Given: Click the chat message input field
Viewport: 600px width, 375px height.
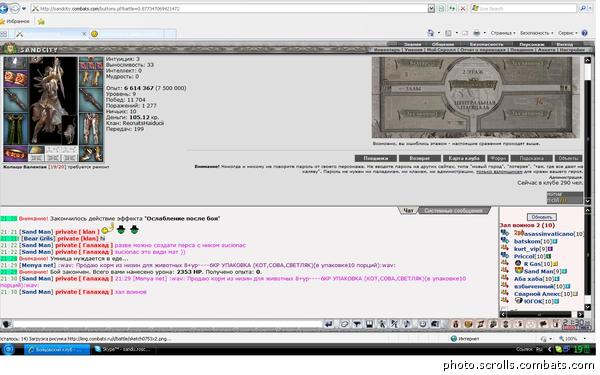Looking at the screenshot, I should point(167,324).
